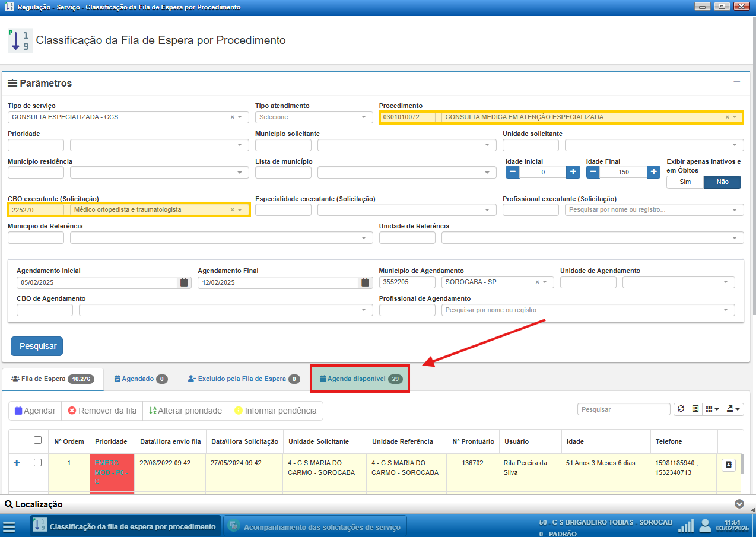Tick the select-all checkbox in table header

pyautogui.click(x=37, y=440)
